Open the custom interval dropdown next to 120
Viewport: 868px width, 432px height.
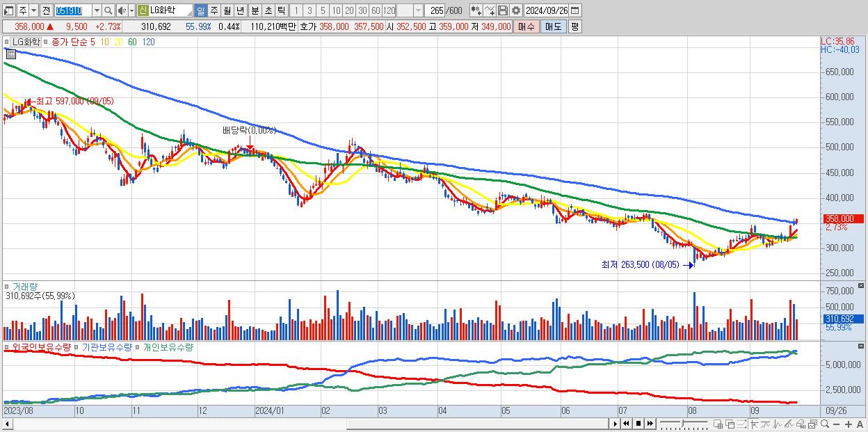point(418,10)
